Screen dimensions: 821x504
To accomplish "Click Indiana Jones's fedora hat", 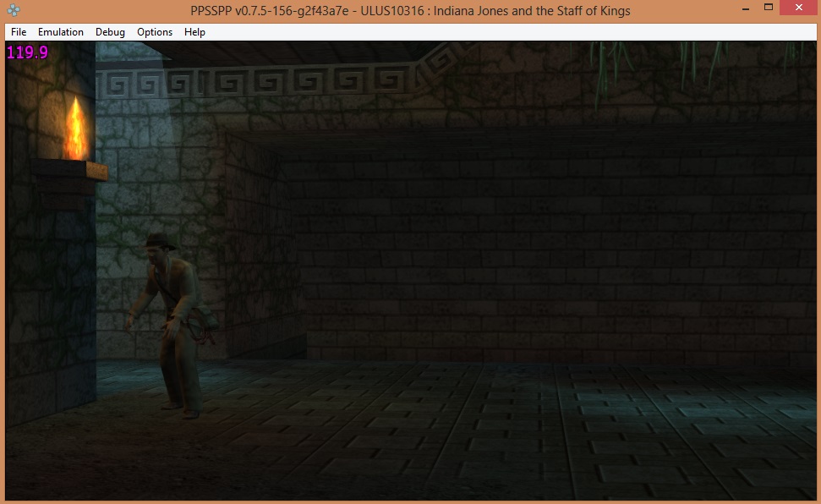I will (159, 243).
